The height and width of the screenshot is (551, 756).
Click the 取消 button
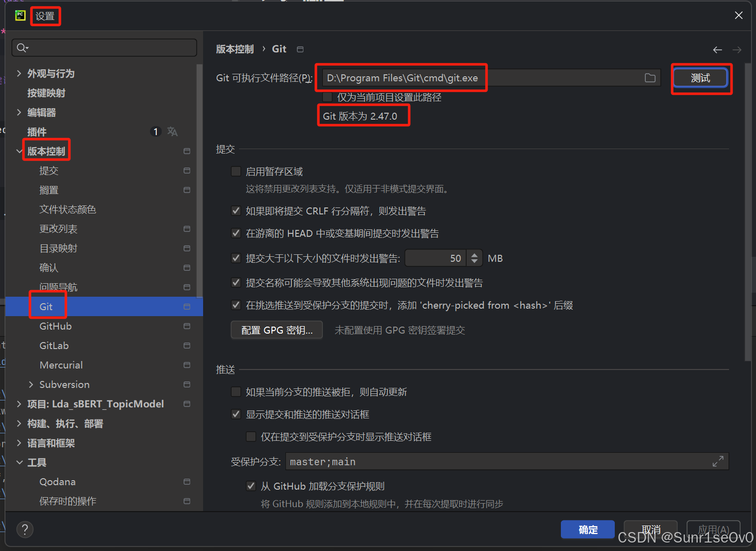pyautogui.click(x=651, y=530)
